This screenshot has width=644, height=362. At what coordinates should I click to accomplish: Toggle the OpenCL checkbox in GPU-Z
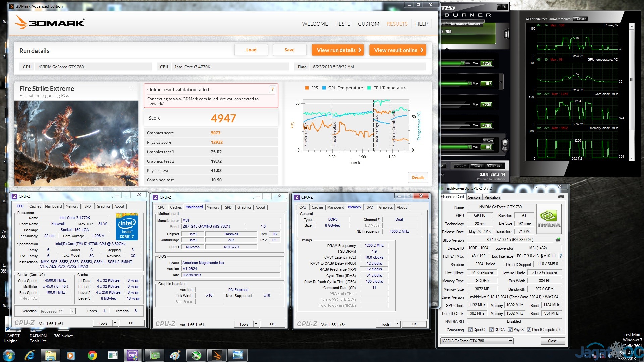coord(470,330)
